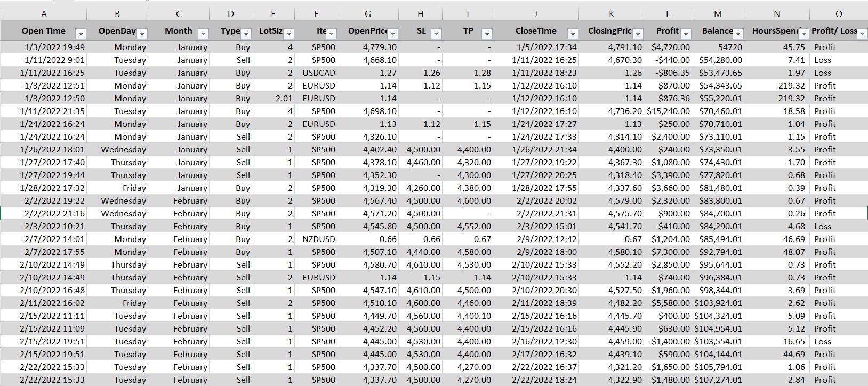Open the Type column filter dropdown
Screen dimensions: 868x386
click(x=246, y=34)
